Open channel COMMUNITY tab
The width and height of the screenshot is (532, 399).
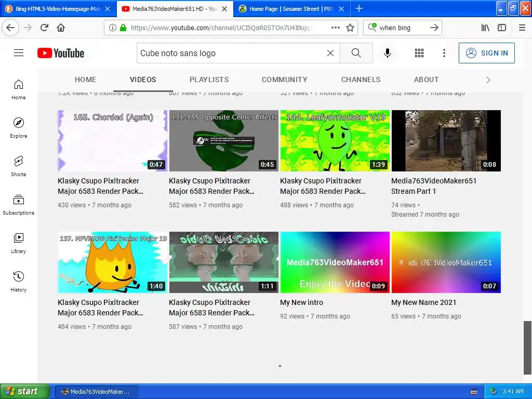pos(284,79)
